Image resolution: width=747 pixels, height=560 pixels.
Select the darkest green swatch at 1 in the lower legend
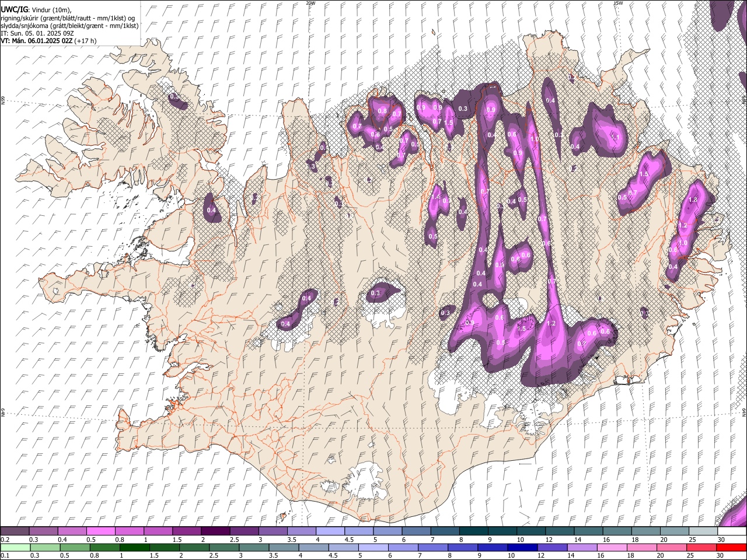135,547
